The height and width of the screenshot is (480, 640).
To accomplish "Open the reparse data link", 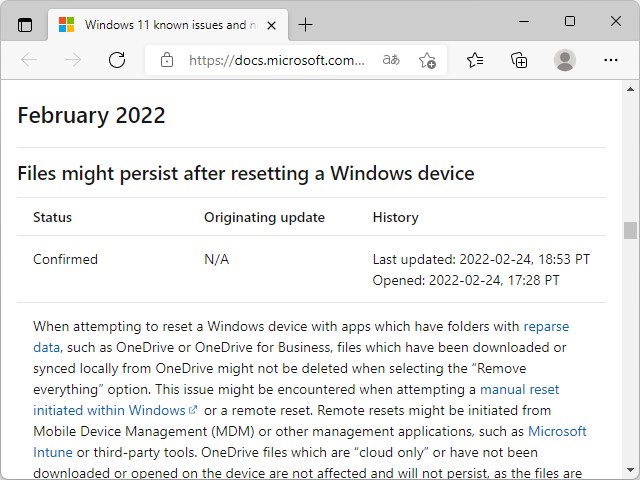I will tap(546, 326).
